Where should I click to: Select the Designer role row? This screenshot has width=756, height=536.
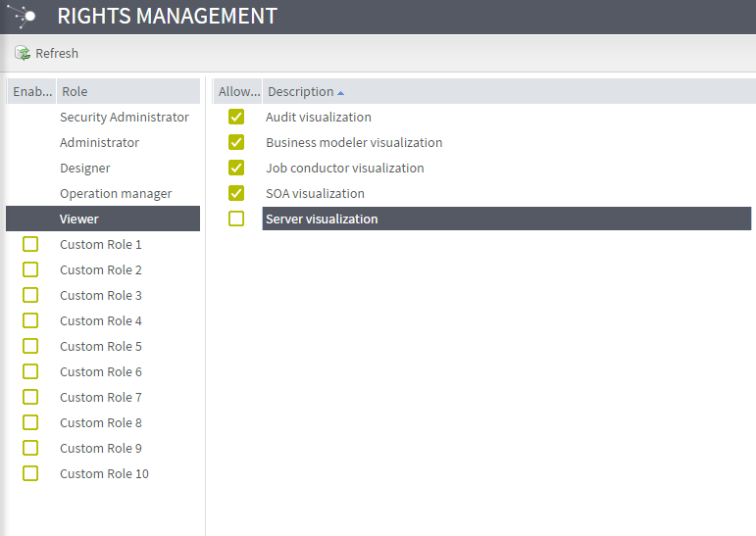85,168
